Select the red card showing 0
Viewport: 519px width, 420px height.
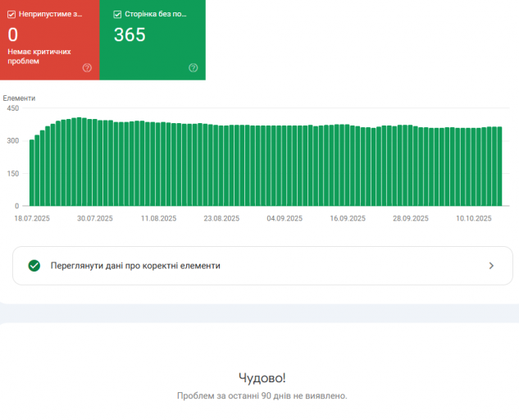pyautogui.click(x=50, y=39)
